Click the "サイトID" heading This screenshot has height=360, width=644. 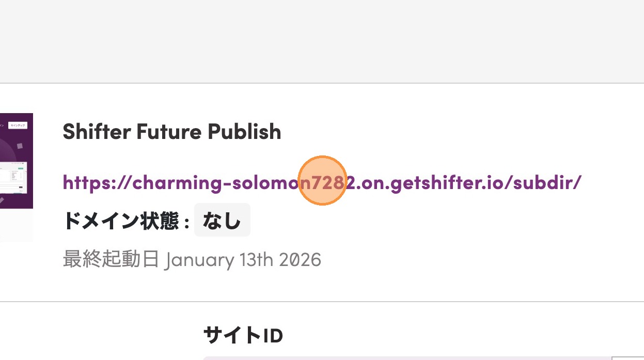pos(243,336)
